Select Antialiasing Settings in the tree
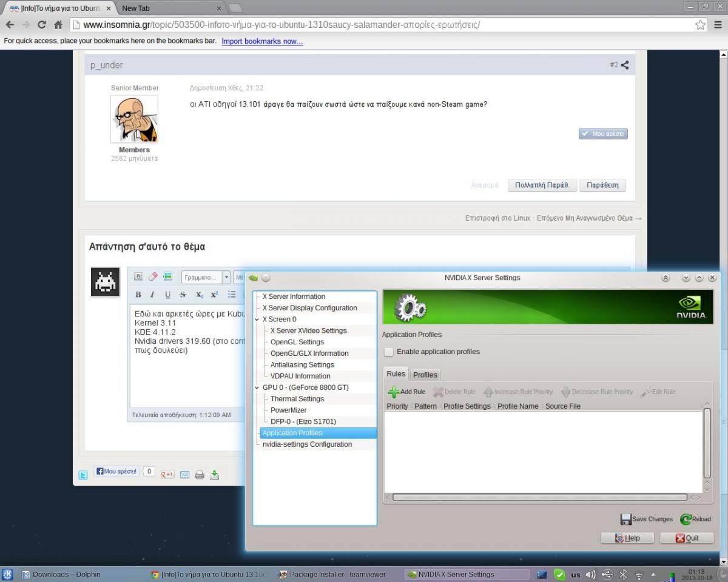 pos(302,365)
